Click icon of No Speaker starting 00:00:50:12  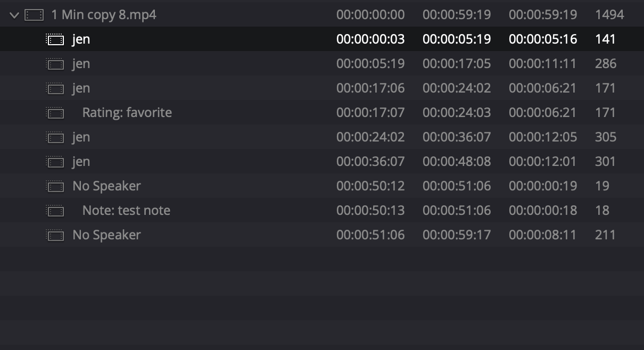pyautogui.click(x=55, y=186)
